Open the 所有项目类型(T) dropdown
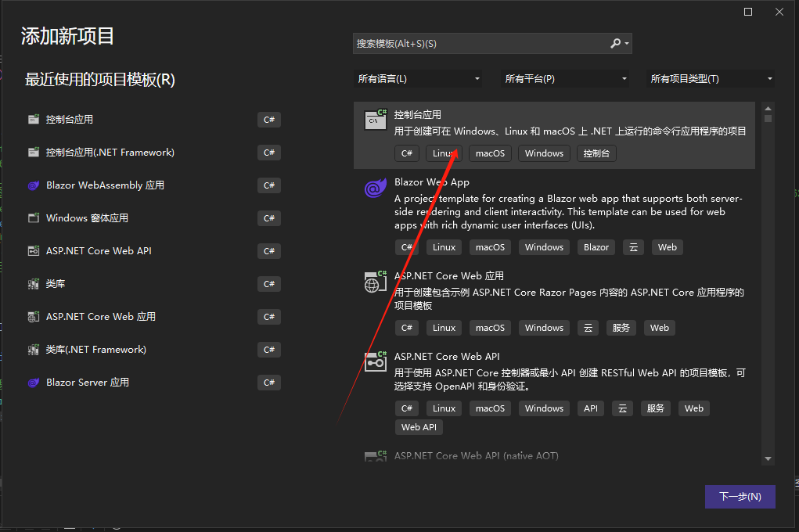This screenshot has width=799, height=532. click(709, 78)
